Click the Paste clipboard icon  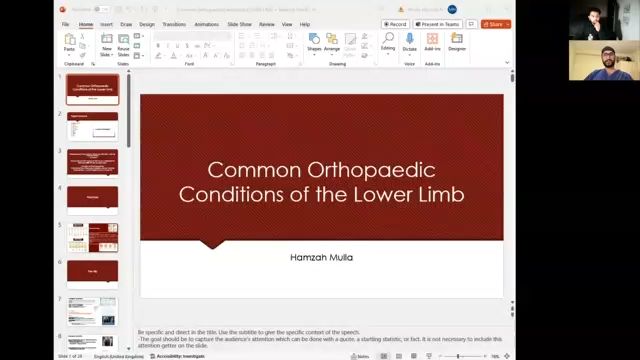click(69, 42)
